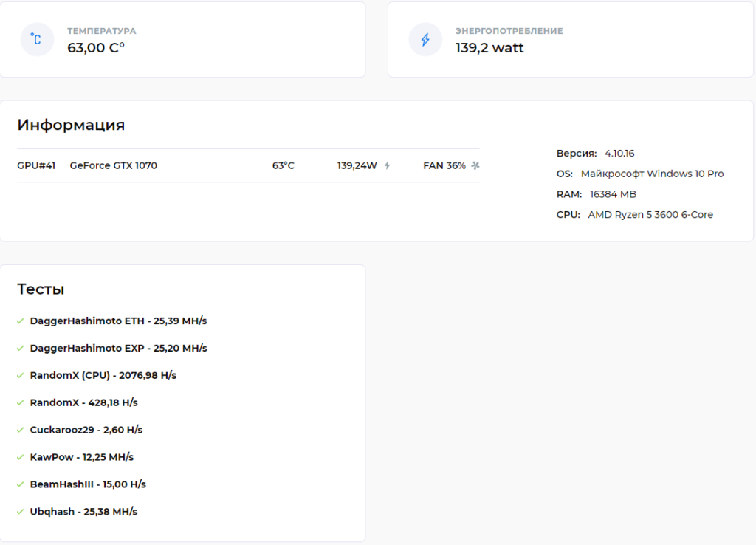756x545 pixels.
Task: Click the RandomX 428,18 H/s result
Action: 83,402
